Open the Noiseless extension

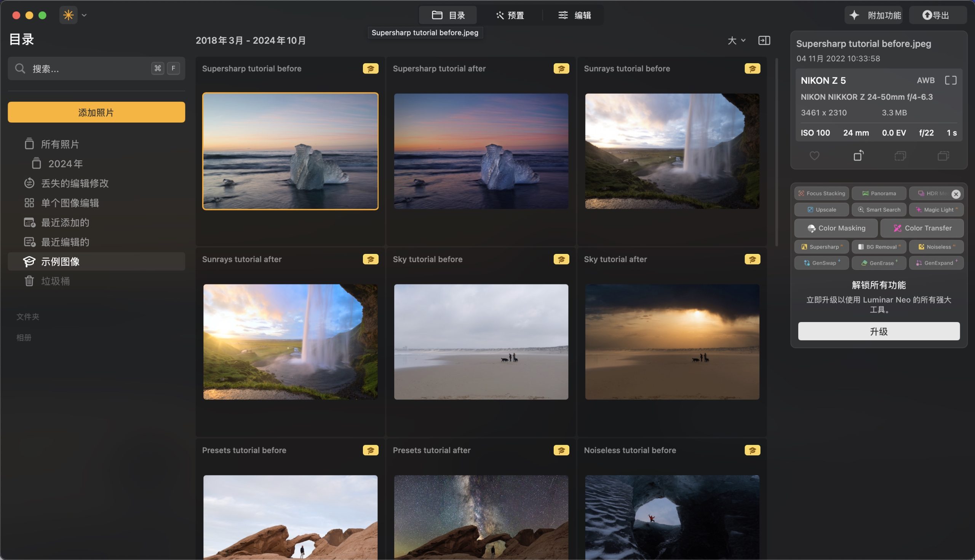point(936,247)
